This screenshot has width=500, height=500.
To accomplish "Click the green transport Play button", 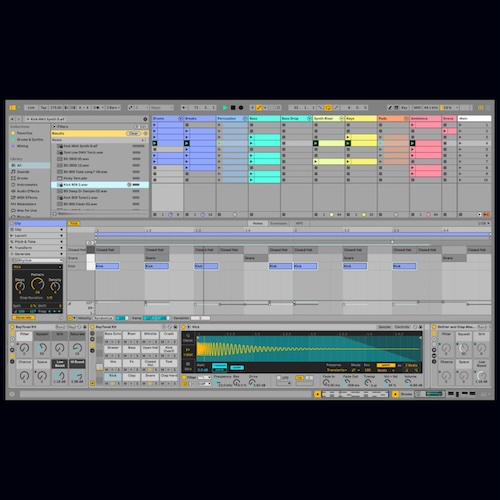I will click(x=225, y=108).
